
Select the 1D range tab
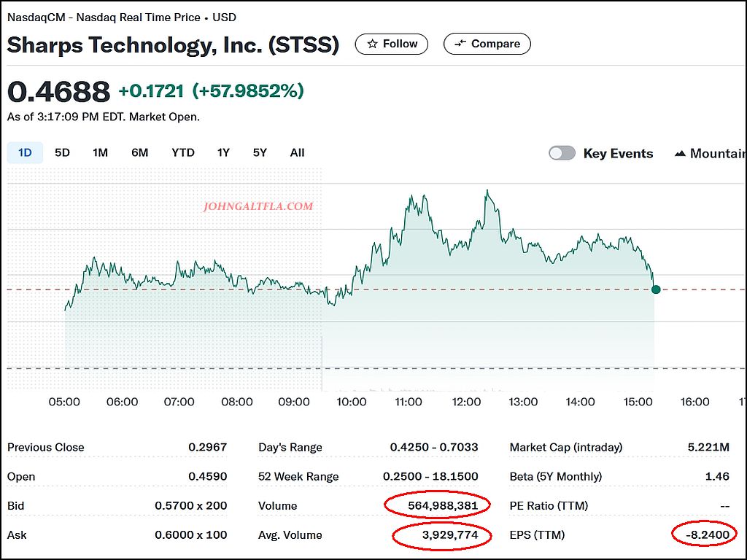tap(25, 152)
